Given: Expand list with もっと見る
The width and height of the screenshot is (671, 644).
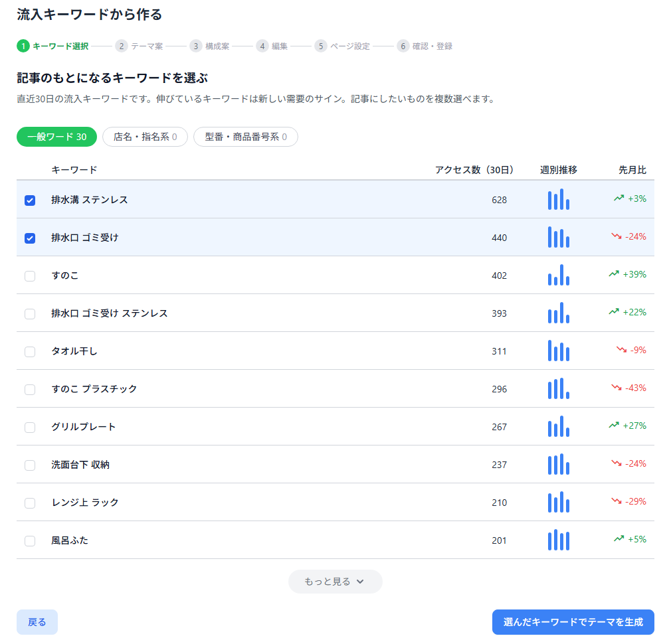Looking at the screenshot, I should tap(335, 582).
